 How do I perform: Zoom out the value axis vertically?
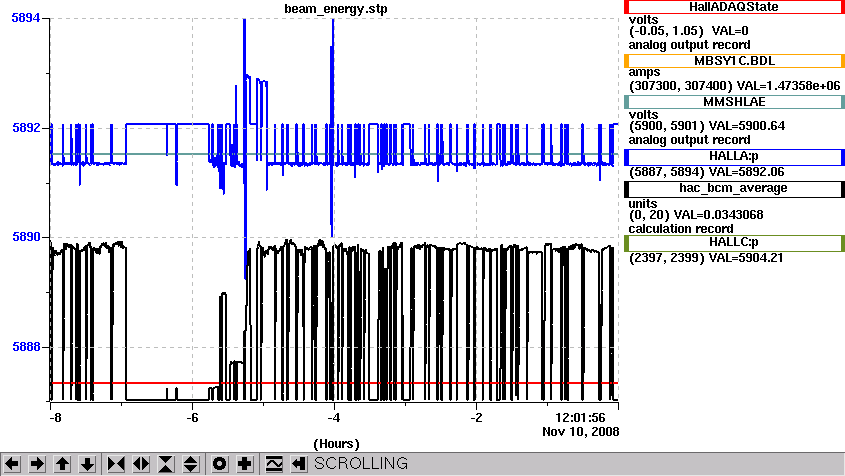tap(191, 464)
